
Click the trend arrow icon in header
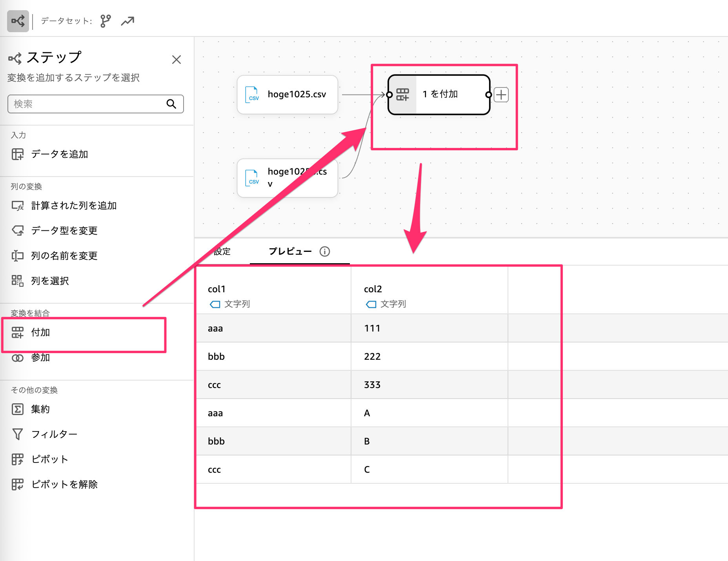tap(127, 21)
